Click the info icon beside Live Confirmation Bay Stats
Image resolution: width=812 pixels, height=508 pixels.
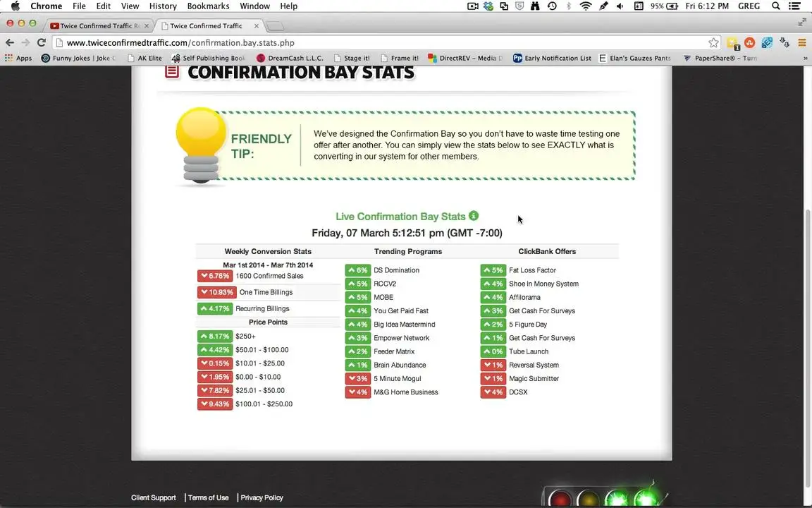(x=474, y=216)
